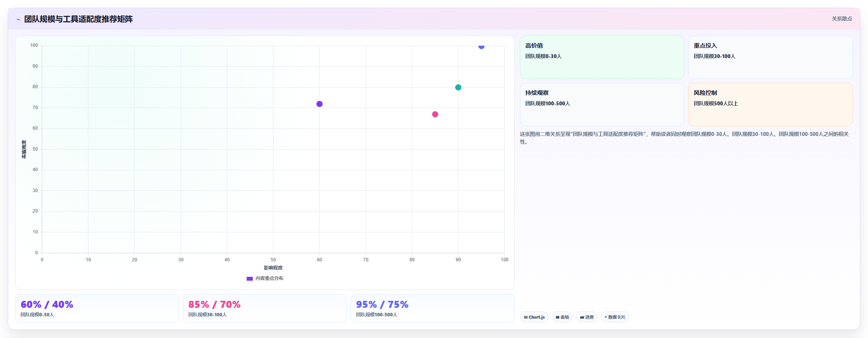This screenshot has width=868, height=338.
Task: Toggle the 内容重点分布 legend swatch
Action: coord(250,278)
